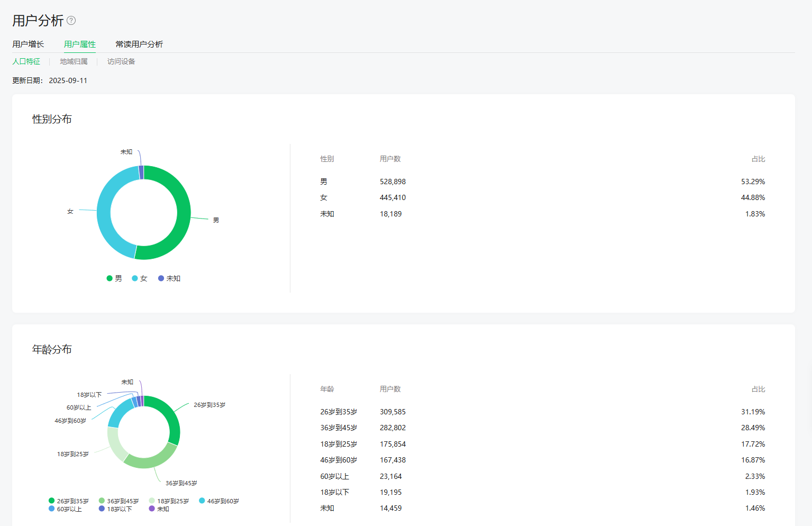Click the 年龄 column header
The width and height of the screenshot is (812, 526).
pyautogui.click(x=327, y=389)
